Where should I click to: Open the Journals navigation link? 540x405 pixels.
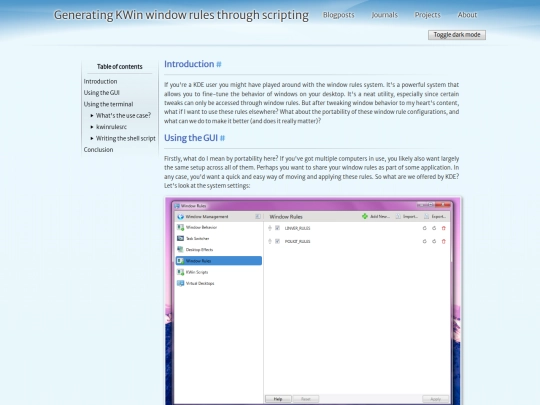[384, 15]
